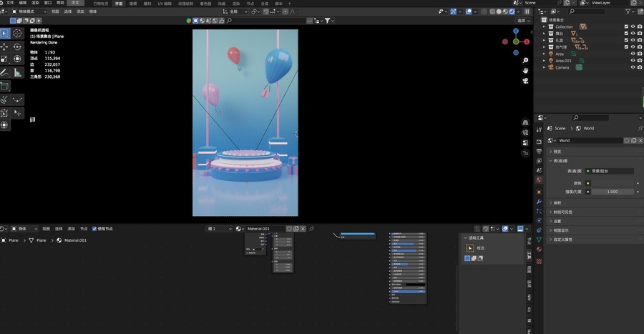
Task: Toggle camera view gizmo icon
Action: 525,81
